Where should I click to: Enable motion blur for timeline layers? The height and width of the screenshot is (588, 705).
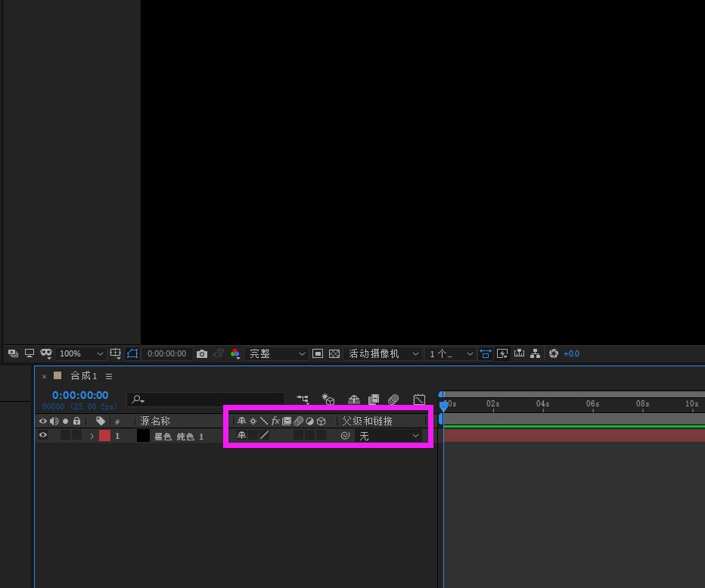393,400
